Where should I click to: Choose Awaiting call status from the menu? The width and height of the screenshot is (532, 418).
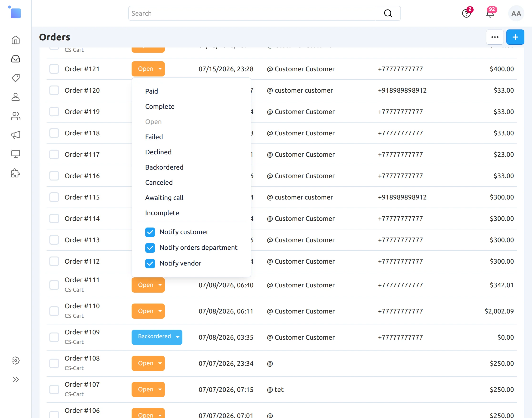point(164,198)
